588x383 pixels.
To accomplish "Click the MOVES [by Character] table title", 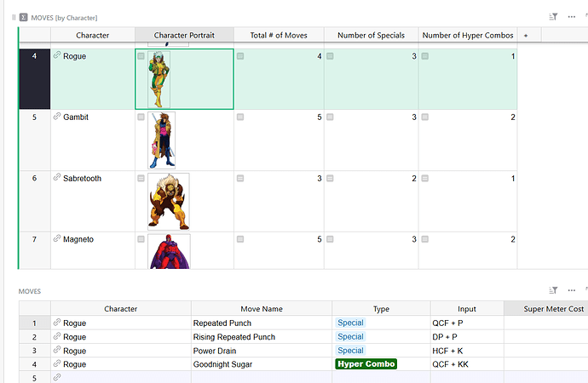I will coord(64,18).
